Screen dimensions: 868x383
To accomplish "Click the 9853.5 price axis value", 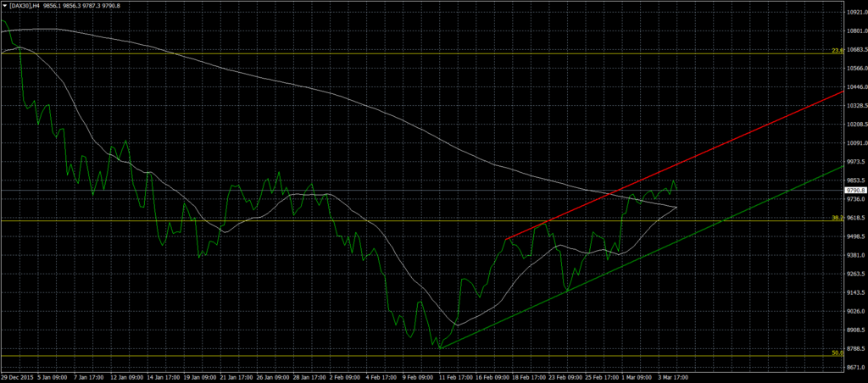I will (855, 180).
